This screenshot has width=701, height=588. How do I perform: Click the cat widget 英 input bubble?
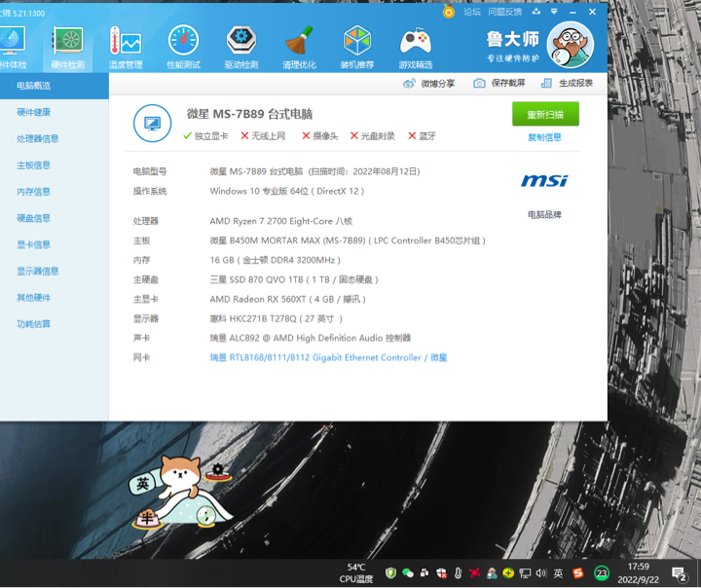142,484
